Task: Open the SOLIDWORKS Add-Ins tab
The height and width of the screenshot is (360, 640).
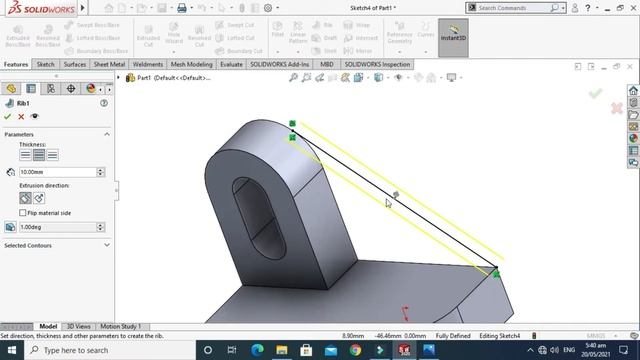Action: (280, 64)
